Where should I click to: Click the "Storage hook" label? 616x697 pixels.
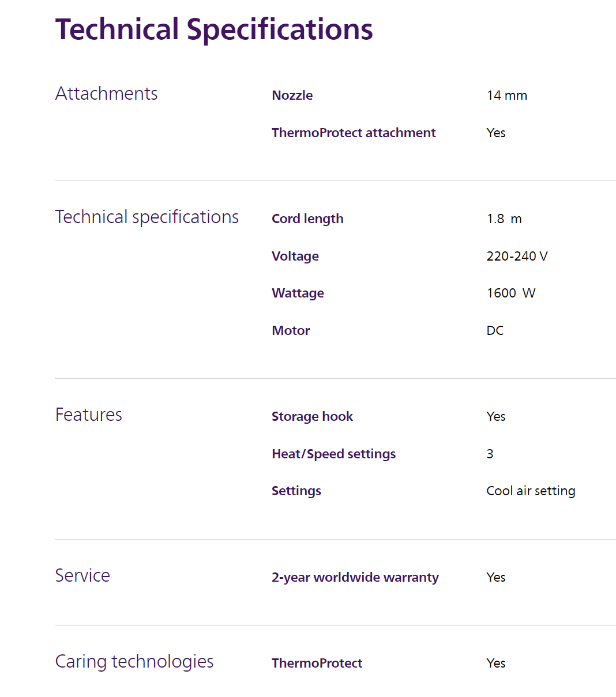tap(312, 416)
